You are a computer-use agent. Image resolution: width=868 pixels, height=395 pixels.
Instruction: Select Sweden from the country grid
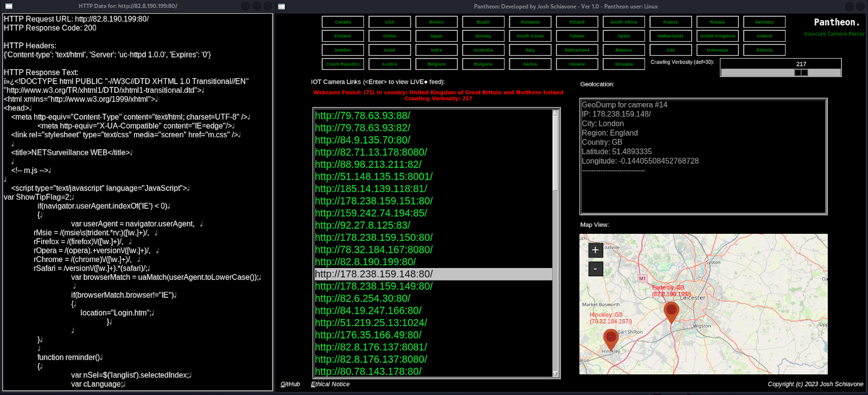click(343, 50)
